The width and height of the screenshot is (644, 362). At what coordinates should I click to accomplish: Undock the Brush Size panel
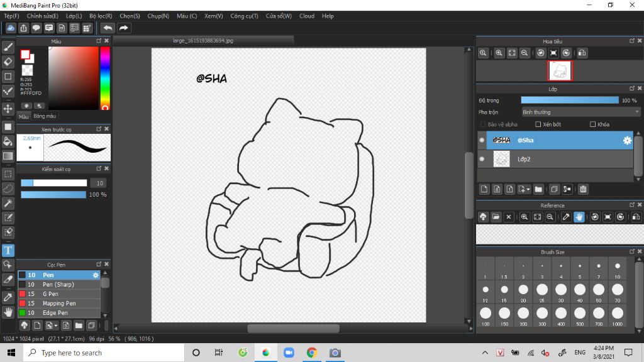[x=631, y=251]
